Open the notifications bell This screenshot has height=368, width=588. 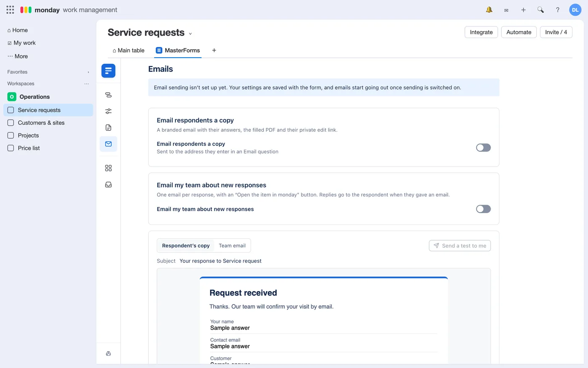click(x=489, y=10)
